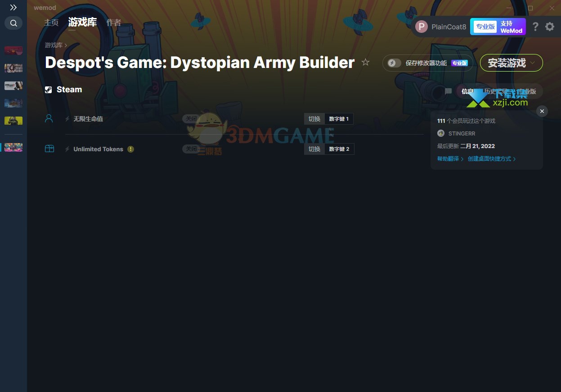Click 创建桌面快捷方式 link

tap(492, 159)
